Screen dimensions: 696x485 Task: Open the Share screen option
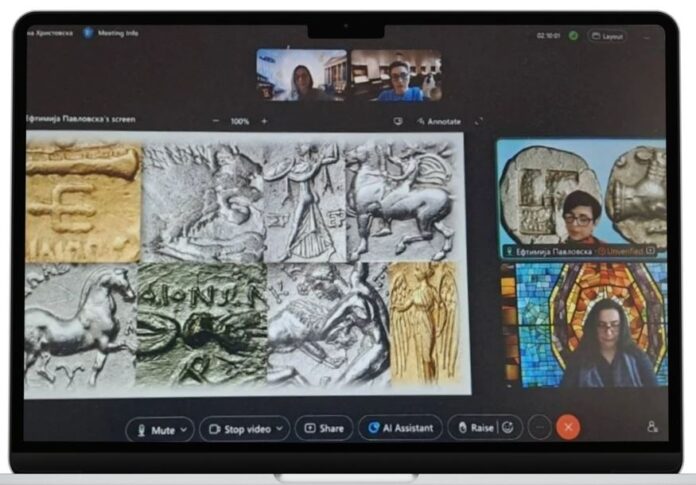(x=324, y=428)
